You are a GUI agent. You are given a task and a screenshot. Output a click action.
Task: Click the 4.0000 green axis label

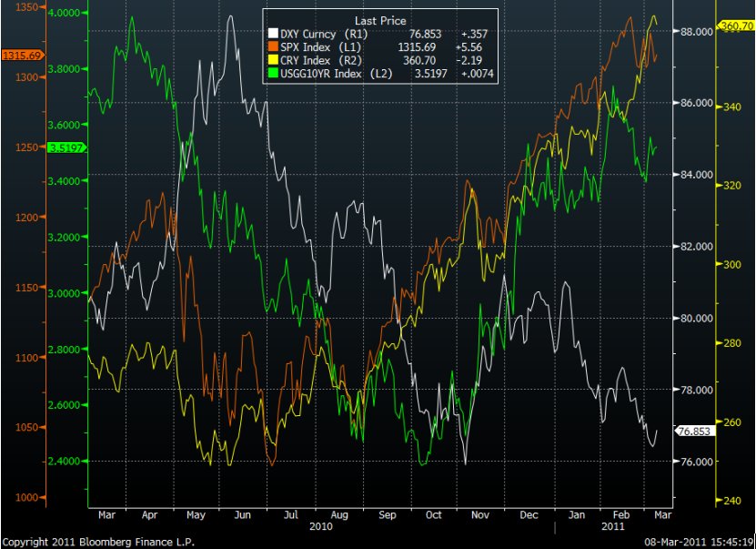click(66, 13)
